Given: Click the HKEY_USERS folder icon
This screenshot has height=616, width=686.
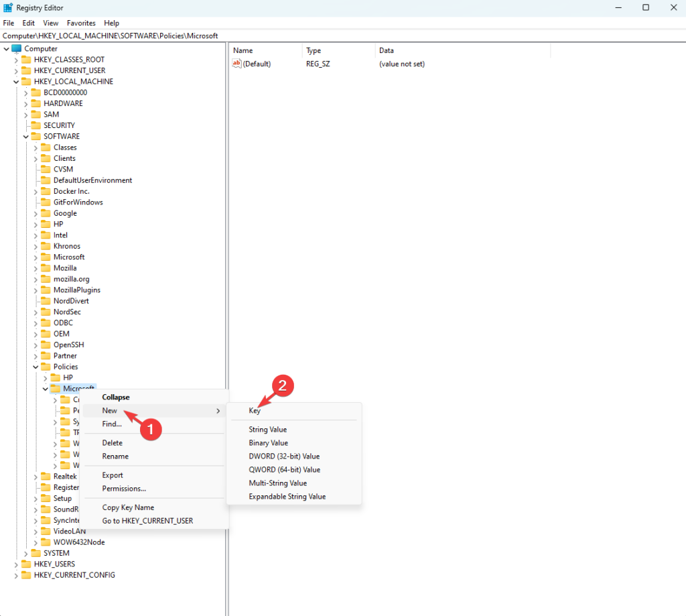Looking at the screenshot, I should tap(26, 564).
